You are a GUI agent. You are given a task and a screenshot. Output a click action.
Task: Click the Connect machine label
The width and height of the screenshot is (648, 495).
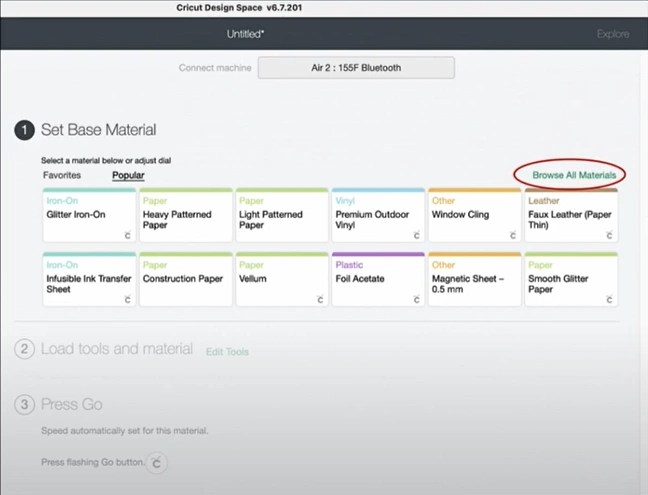[x=215, y=68]
